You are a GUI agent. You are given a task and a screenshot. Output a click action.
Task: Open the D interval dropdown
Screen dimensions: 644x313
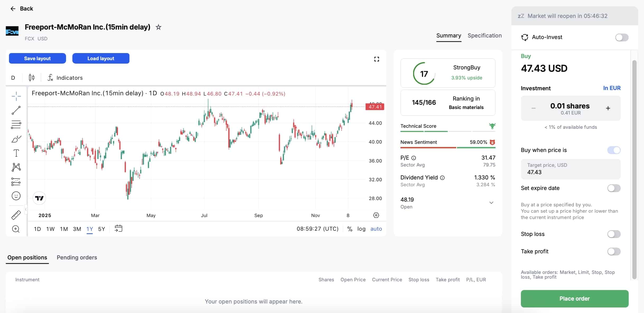point(13,78)
